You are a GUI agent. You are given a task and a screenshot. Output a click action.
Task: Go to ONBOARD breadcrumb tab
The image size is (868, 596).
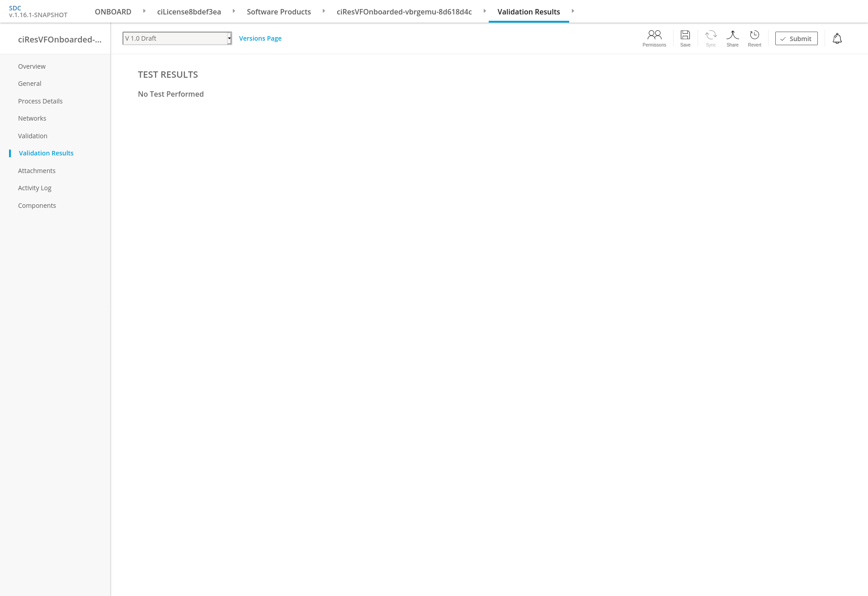pyautogui.click(x=113, y=12)
